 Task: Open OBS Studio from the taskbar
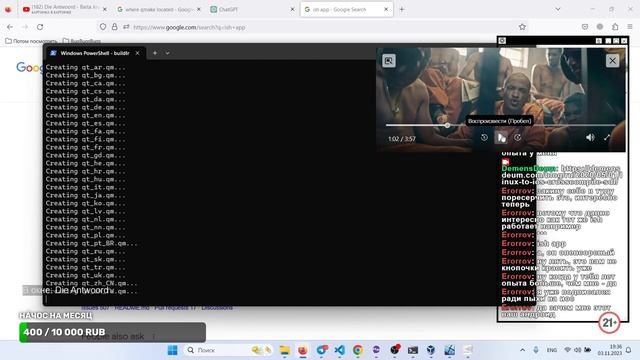coord(394,350)
